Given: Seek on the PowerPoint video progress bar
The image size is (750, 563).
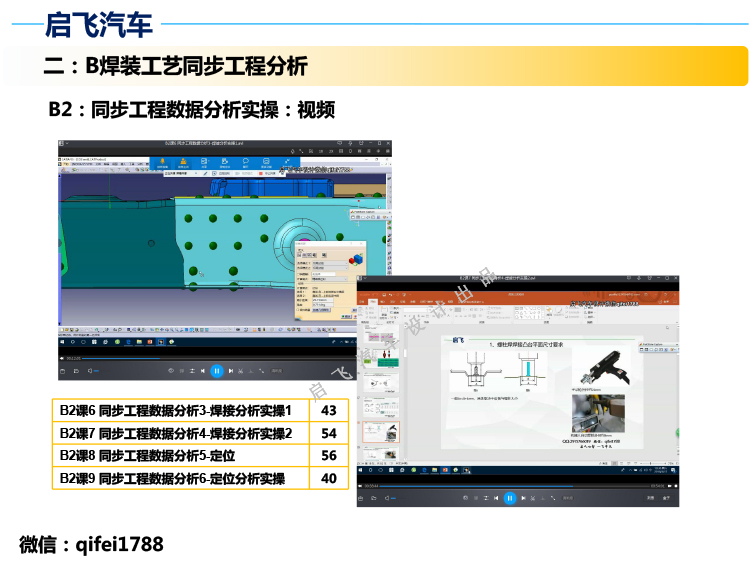Looking at the screenshot, I should pyautogui.click(x=514, y=486).
